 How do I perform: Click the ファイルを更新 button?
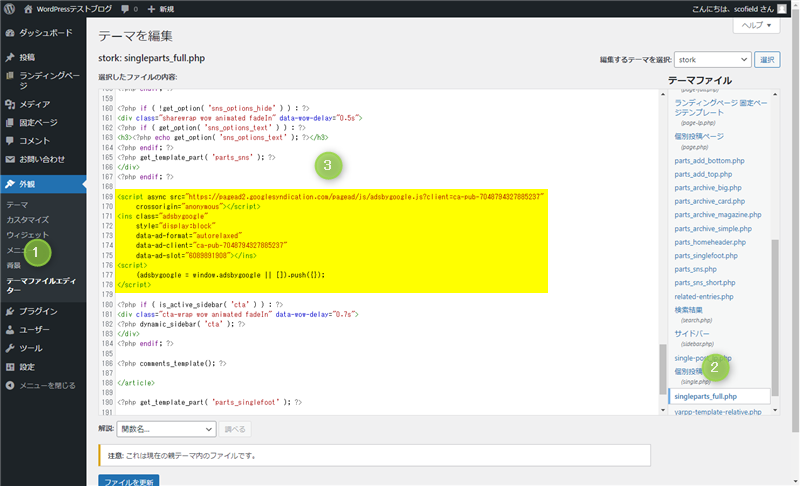129,481
